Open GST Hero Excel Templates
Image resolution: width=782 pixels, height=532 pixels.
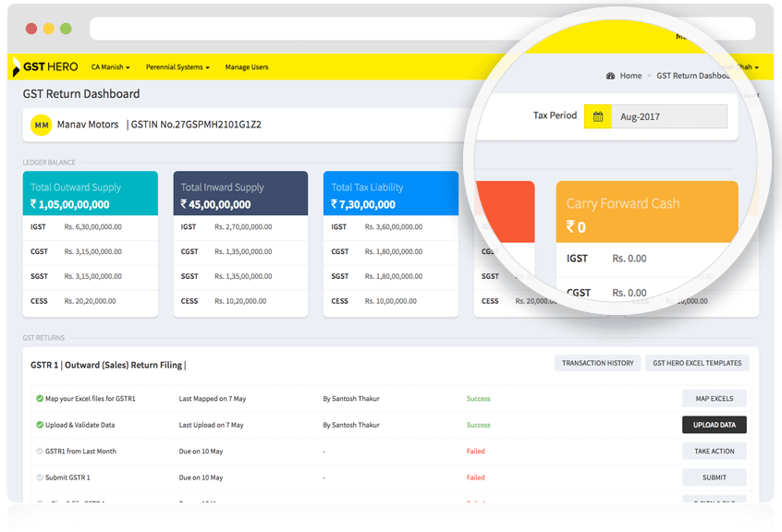click(x=697, y=363)
